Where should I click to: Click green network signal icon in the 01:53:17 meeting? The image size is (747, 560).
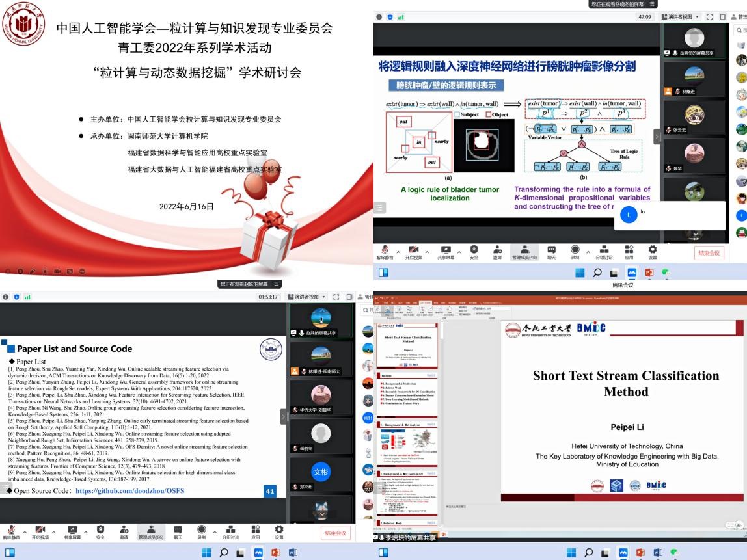27,297
